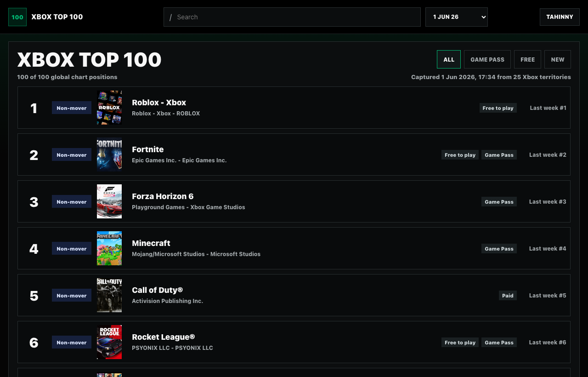Screen dimensions: 588x377
Task: Click 'Last week #4' on Minecraft row
Action: click(x=548, y=248)
